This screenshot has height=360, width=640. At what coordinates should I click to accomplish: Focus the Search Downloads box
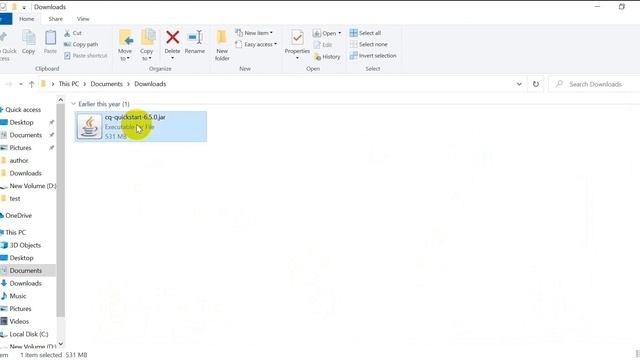pyautogui.click(x=596, y=84)
